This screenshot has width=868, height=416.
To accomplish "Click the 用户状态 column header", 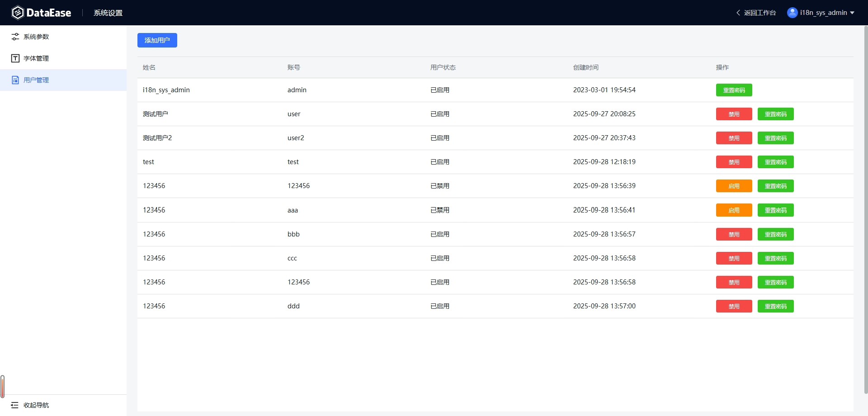I will click(443, 67).
